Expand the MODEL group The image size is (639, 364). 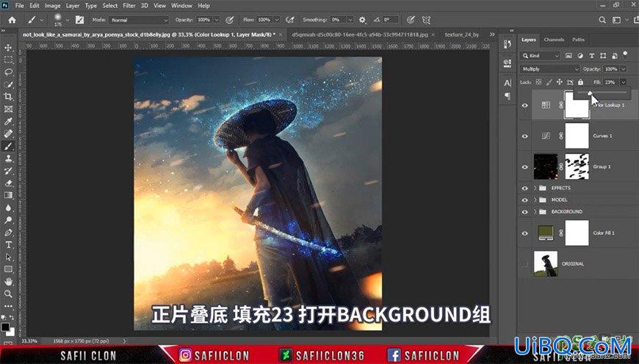[x=535, y=200]
